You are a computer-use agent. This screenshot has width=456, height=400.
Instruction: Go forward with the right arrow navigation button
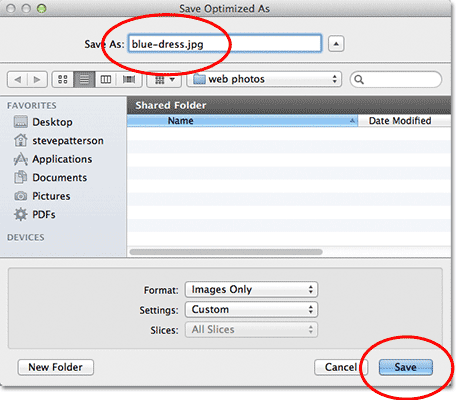pos(37,79)
